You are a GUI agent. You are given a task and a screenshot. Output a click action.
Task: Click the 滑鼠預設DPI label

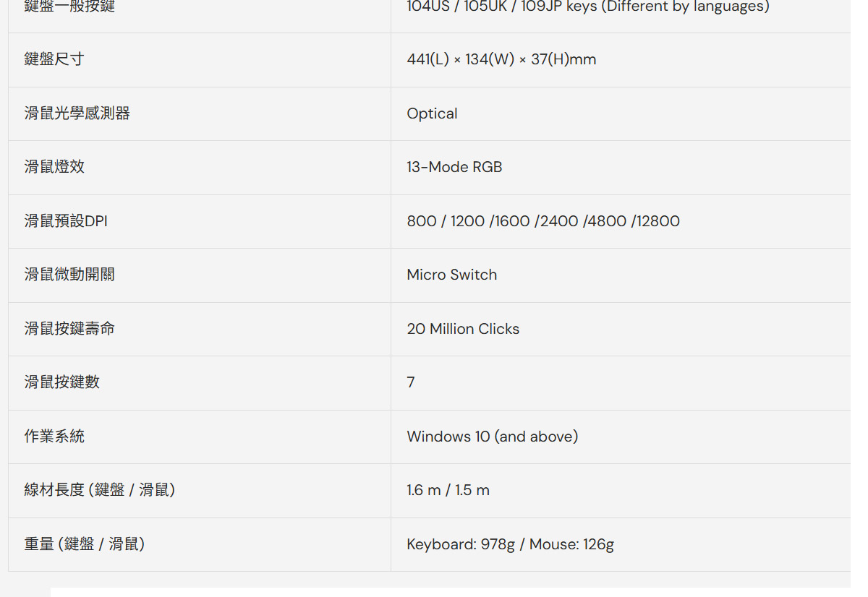coord(66,221)
